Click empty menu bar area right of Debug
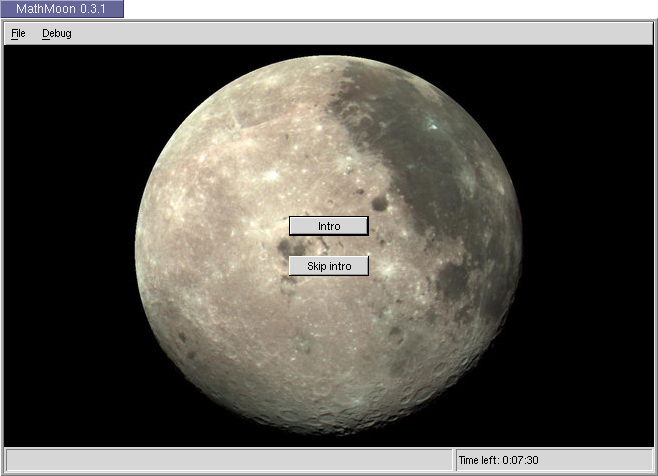 pyautogui.click(x=350, y=33)
